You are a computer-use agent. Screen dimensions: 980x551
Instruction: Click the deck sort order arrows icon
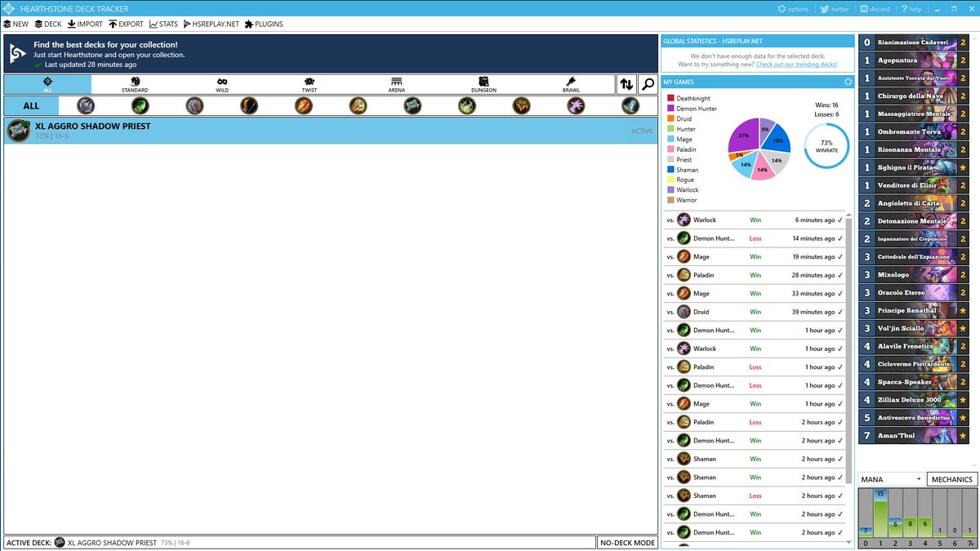pyautogui.click(x=626, y=84)
